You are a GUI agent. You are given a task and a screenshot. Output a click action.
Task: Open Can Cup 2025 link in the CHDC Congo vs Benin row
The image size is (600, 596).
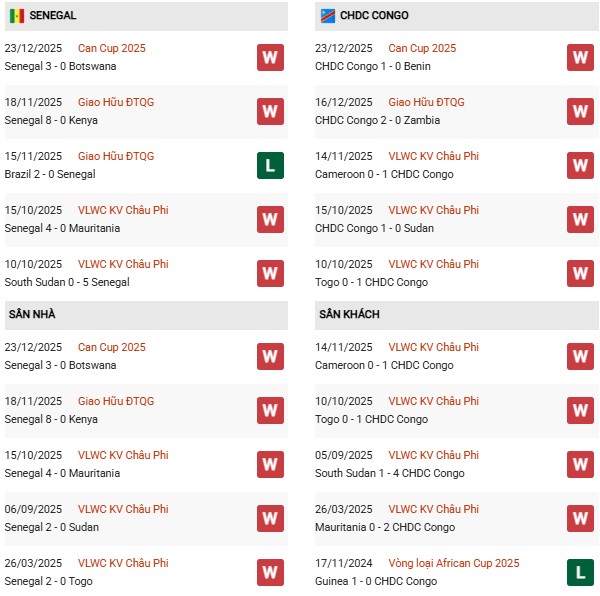pos(422,48)
